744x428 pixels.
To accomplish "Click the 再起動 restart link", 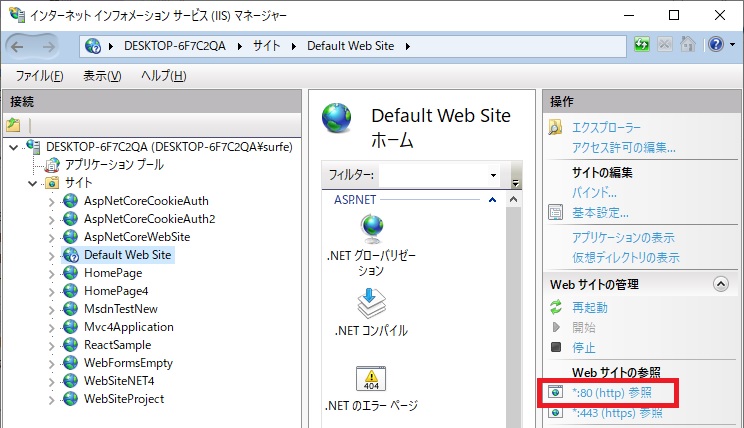I will click(x=589, y=307).
